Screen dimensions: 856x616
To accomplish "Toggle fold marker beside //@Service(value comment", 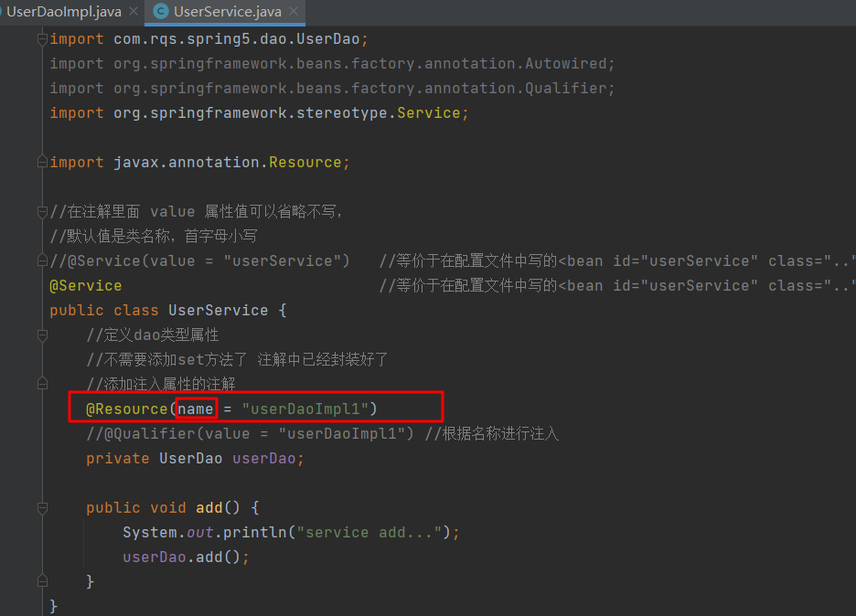I will tap(42, 260).
